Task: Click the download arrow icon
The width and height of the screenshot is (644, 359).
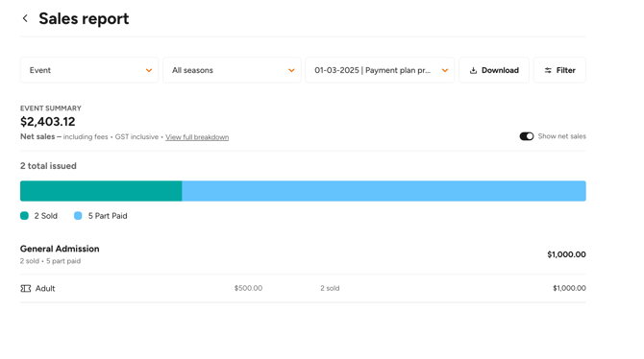Action: pos(473,71)
